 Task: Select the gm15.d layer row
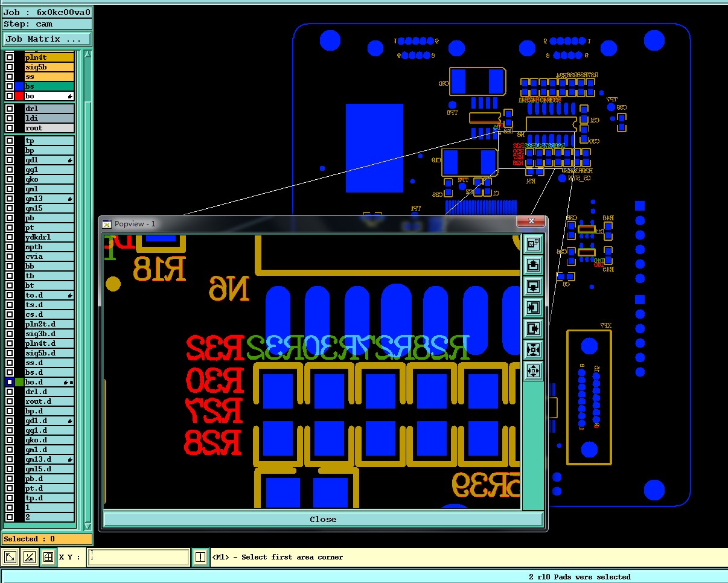tap(49, 469)
